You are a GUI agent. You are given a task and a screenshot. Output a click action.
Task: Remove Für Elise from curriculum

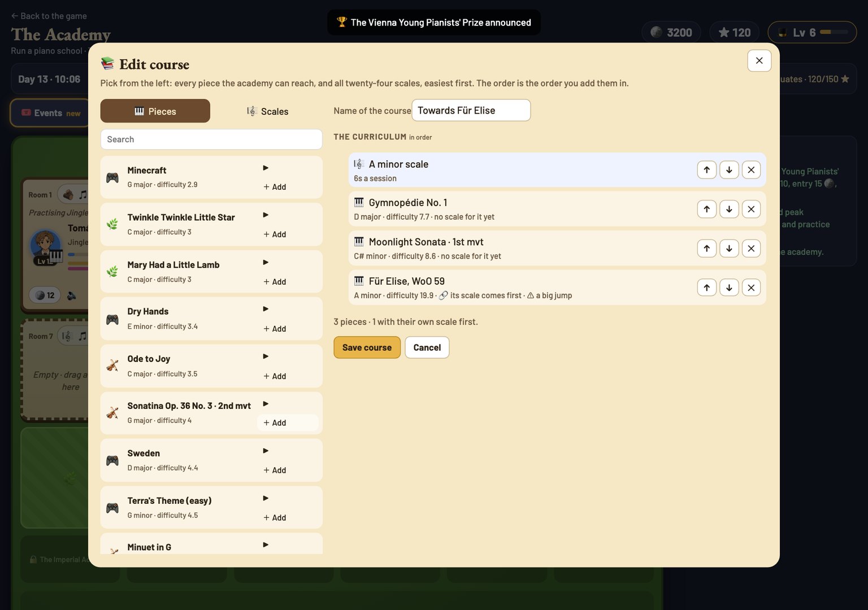point(751,287)
